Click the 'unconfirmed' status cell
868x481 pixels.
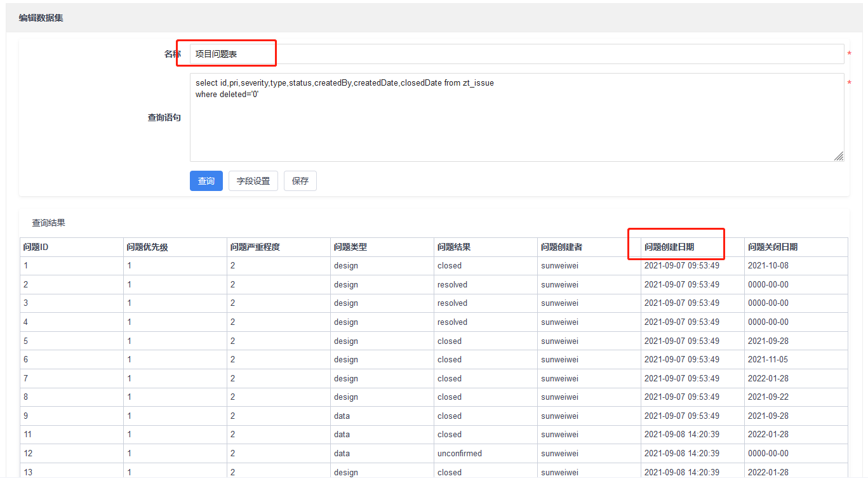click(460, 454)
